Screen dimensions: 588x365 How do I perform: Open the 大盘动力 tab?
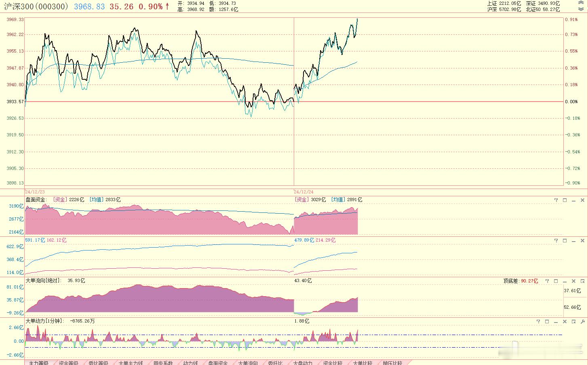[x=303, y=363]
